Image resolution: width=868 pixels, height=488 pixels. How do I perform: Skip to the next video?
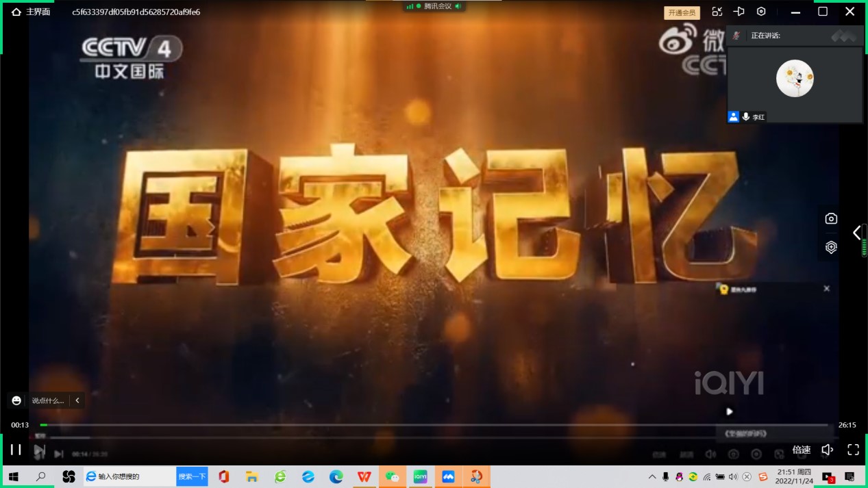pos(40,450)
